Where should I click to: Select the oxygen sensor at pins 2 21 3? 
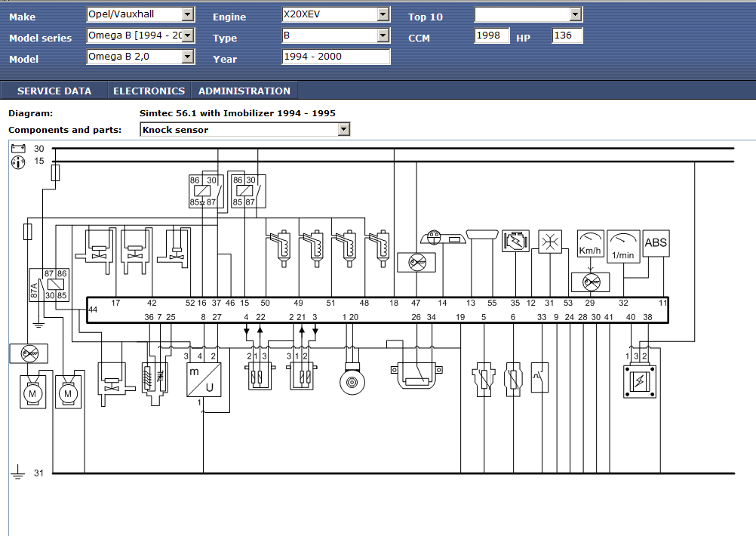[301, 375]
